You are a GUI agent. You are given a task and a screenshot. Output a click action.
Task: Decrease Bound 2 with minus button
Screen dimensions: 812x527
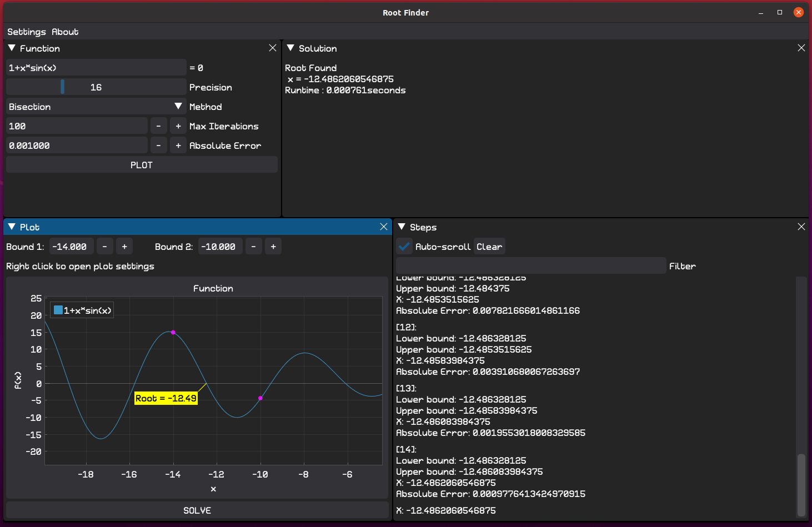pos(253,247)
